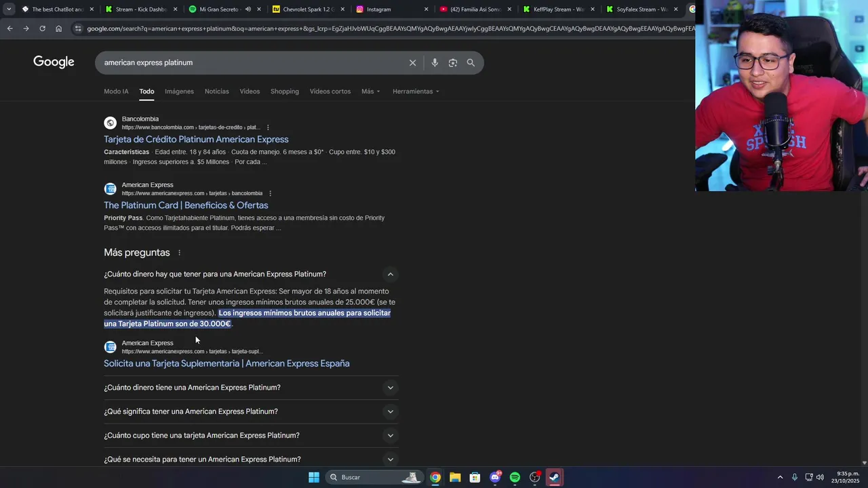This screenshot has width=868, height=488.
Task: Open the Más dropdown filter
Action: coord(371,91)
